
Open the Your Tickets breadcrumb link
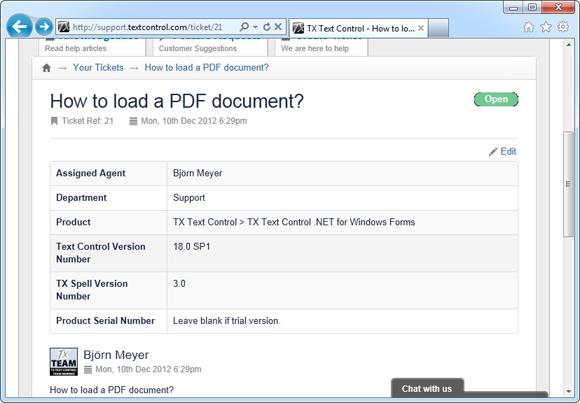[x=98, y=68]
